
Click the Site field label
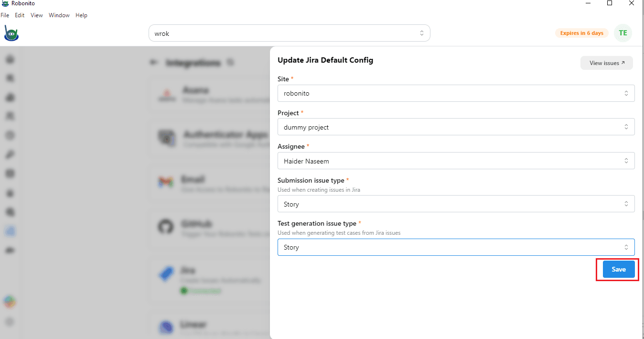pyautogui.click(x=283, y=78)
